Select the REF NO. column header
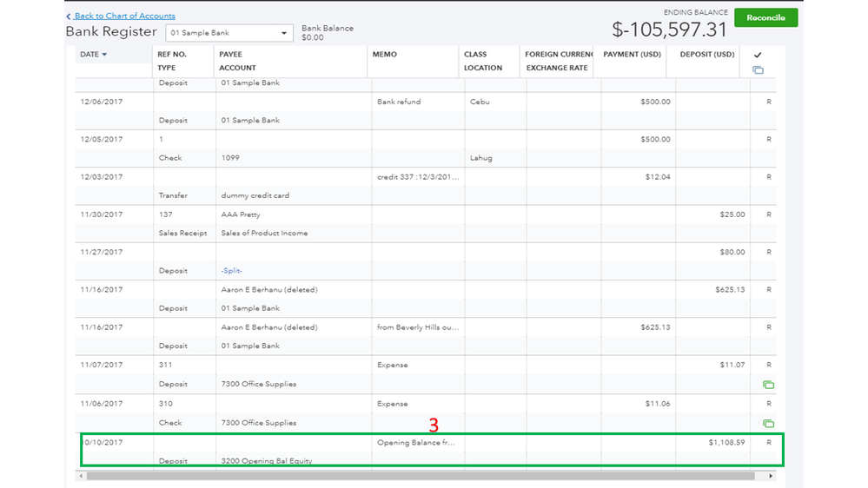The image size is (868, 488). 172,54
